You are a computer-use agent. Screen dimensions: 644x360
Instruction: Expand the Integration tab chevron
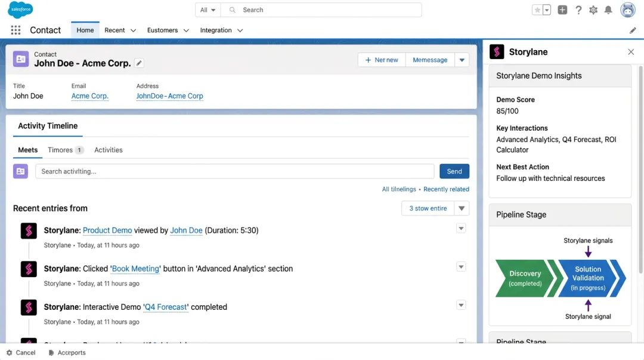(x=240, y=30)
